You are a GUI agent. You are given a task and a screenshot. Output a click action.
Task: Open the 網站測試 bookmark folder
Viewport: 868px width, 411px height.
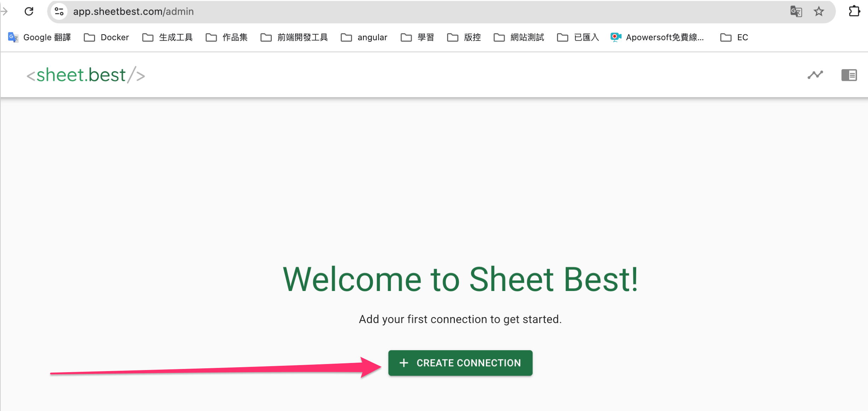click(x=519, y=37)
